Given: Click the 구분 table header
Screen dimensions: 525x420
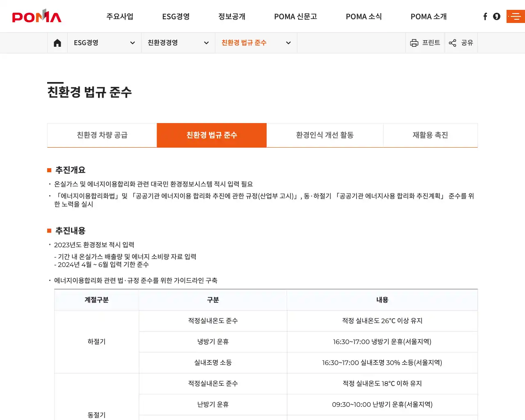Looking at the screenshot, I should 213,300.
